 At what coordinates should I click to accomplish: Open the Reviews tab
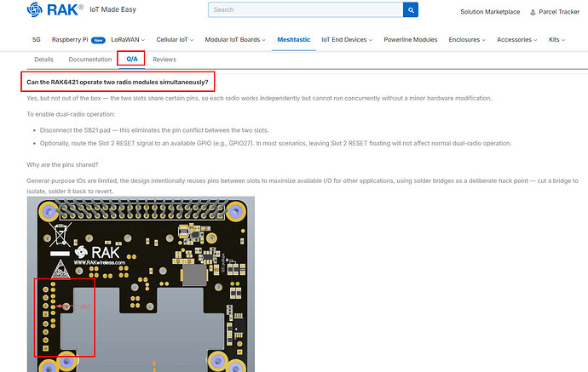164,60
